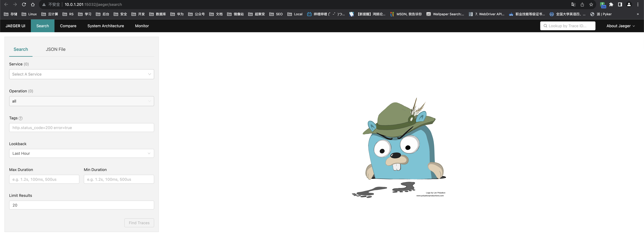
Task: Go to the Compare page
Action: pyautogui.click(x=68, y=26)
